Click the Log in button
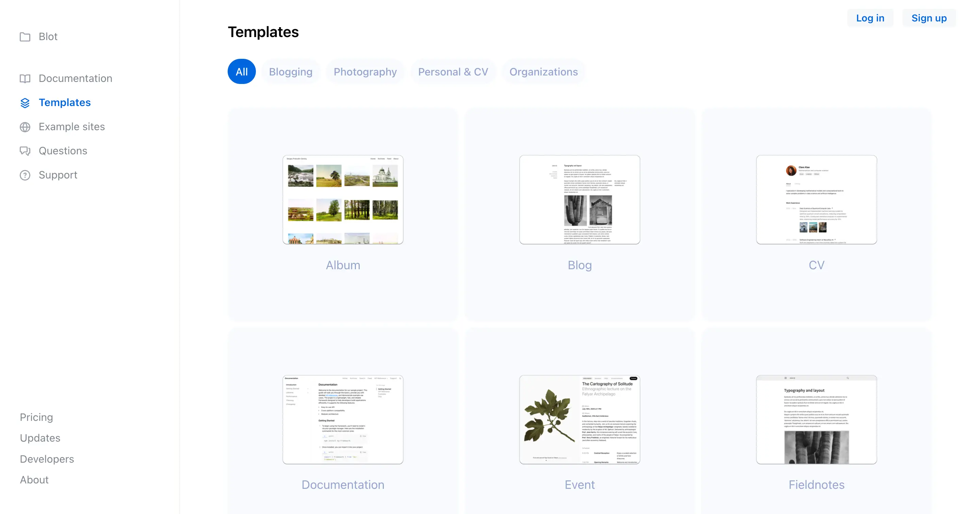The height and width of the screenshot is (514, 980). (870, 18)
